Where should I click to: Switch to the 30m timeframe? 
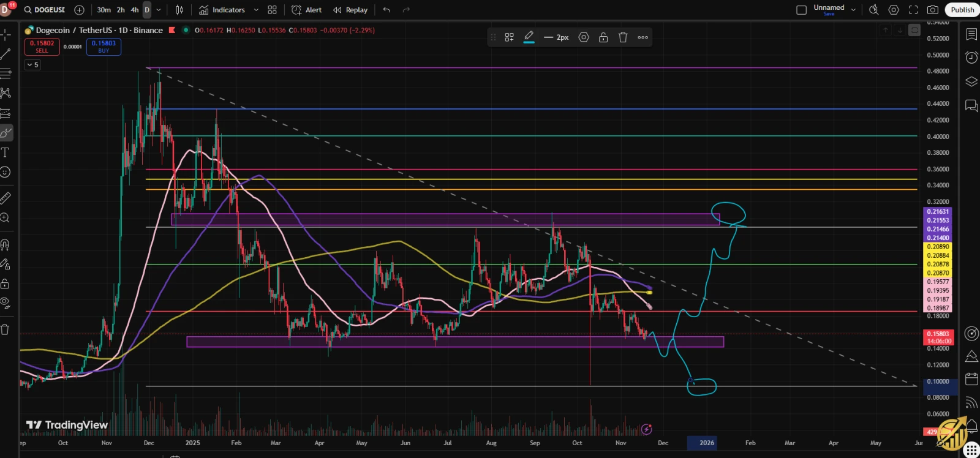click(104, 10)
